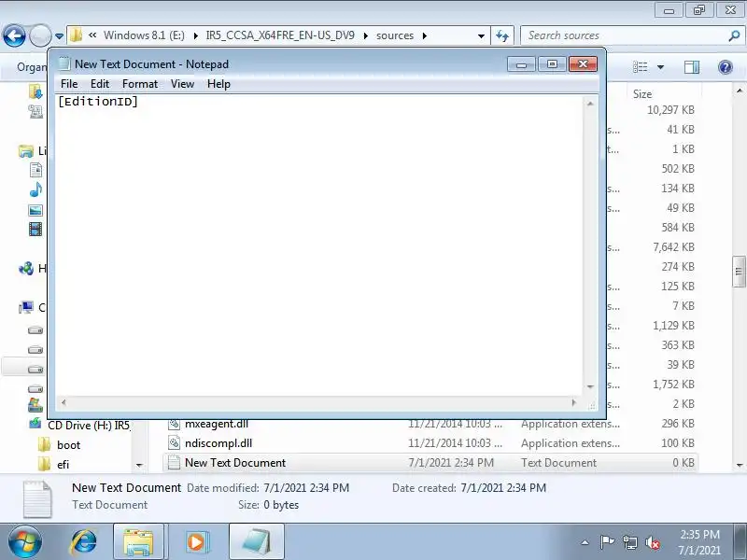
Task: Click the sources breadcrumb
Action: [395, 35]
